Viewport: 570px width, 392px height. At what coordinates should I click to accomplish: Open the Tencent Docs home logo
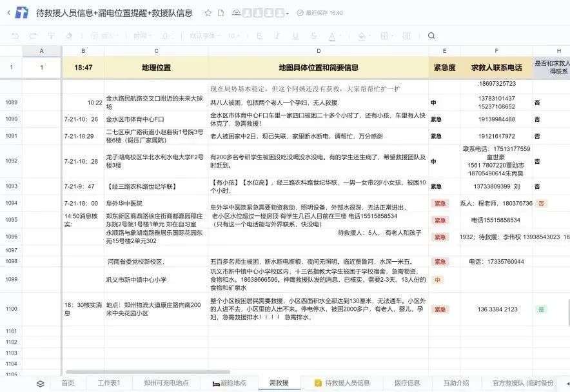click(x=22, y=13)
